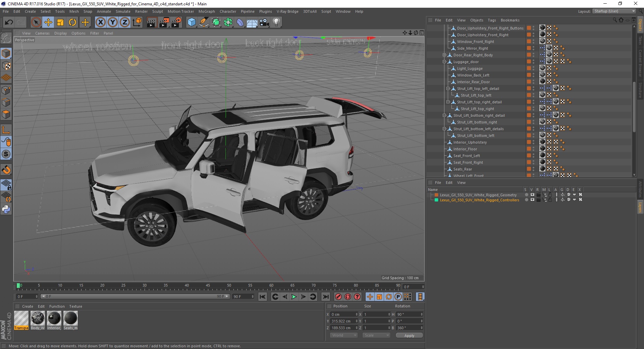Click the Undo arrow icon
This screenshot has width=644, height=349.
pyautogui.click(x=9, y=22)
